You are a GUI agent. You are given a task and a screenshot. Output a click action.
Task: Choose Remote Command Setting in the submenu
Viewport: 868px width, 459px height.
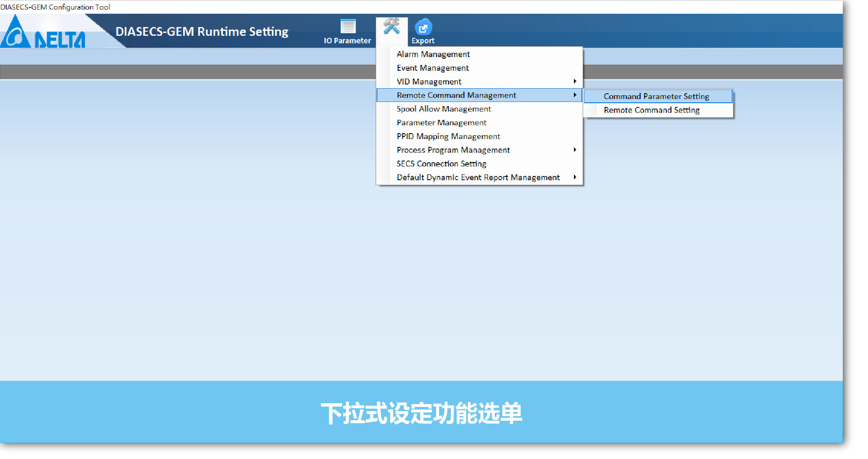coord(651,110)
